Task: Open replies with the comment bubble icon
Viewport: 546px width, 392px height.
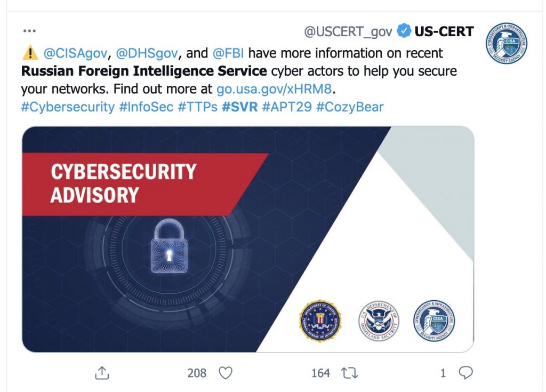Action: (x=465, y=373)
